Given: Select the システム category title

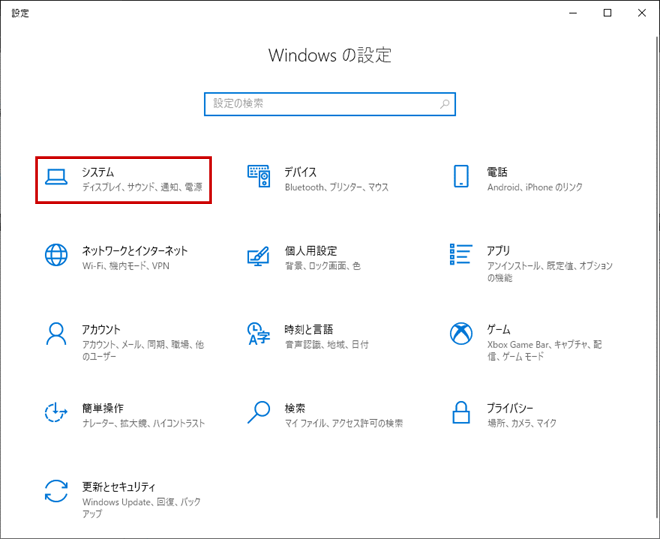Looking at the screenshot, I should (98, 172).
